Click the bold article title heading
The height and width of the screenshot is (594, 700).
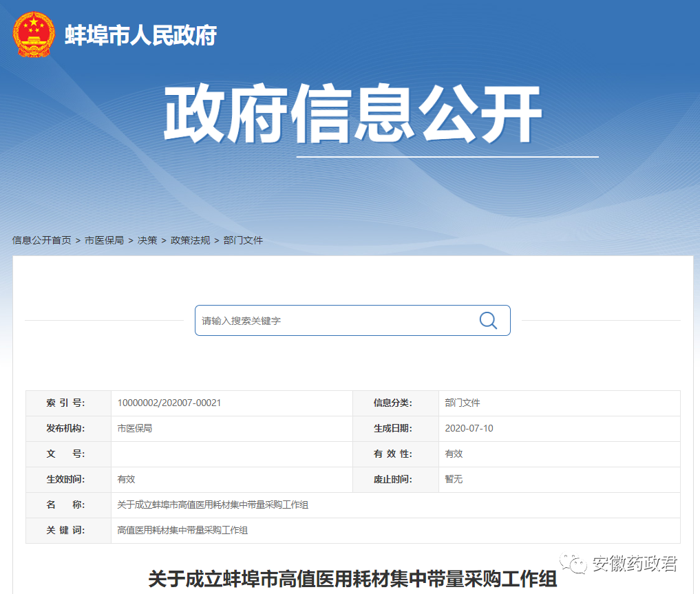coord(352,580)
